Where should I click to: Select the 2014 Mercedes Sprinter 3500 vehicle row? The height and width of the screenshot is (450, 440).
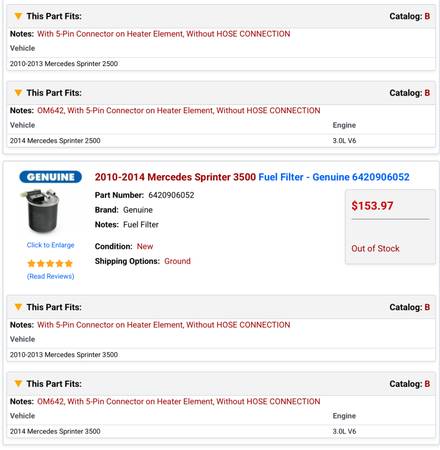221,431
